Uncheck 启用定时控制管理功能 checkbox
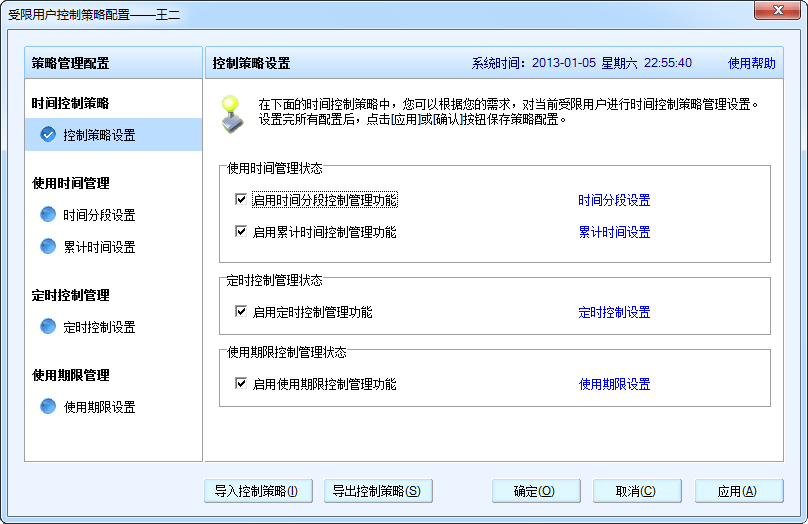 tap(240, 312)
